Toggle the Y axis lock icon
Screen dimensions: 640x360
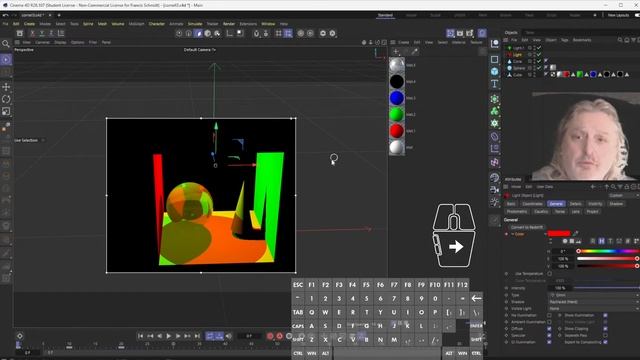pos(42,33)
